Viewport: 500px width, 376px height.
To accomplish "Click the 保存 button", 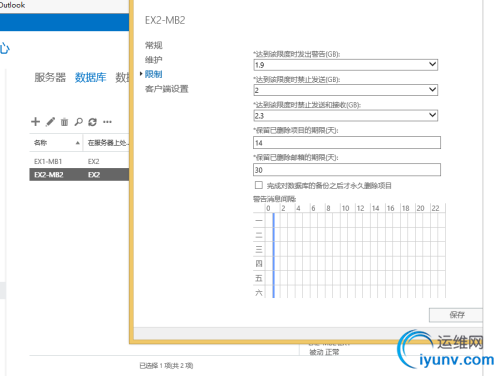I will [456, 315].
